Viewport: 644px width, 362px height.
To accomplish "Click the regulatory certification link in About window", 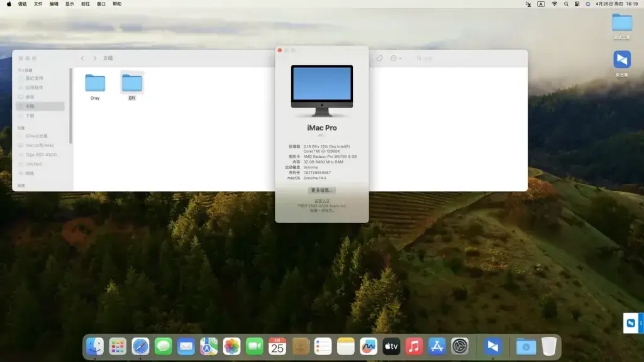I will [322, 200].
